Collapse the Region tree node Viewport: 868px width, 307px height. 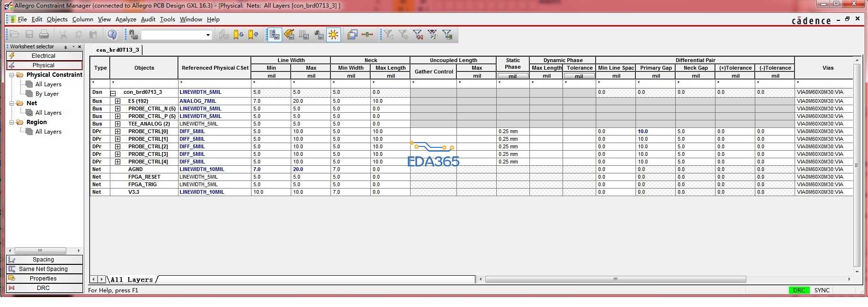pos(12,122)
